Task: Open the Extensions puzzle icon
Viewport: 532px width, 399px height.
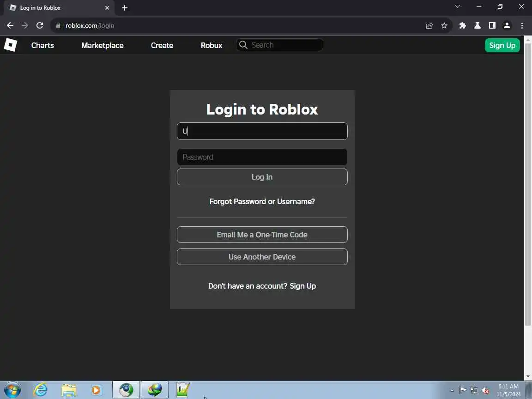Action: [x=462, y=25]
